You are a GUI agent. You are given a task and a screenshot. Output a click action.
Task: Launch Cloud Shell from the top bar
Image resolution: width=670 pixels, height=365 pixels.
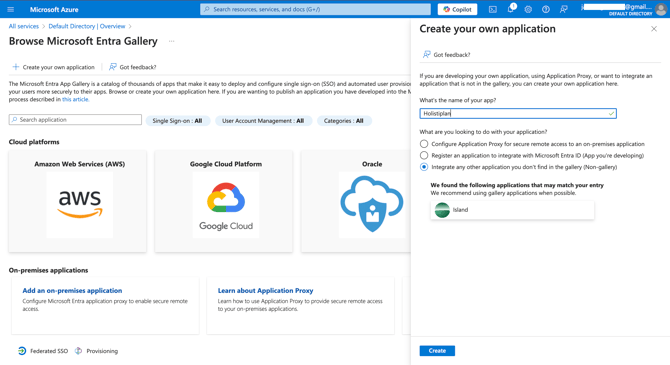click(493, 9)
